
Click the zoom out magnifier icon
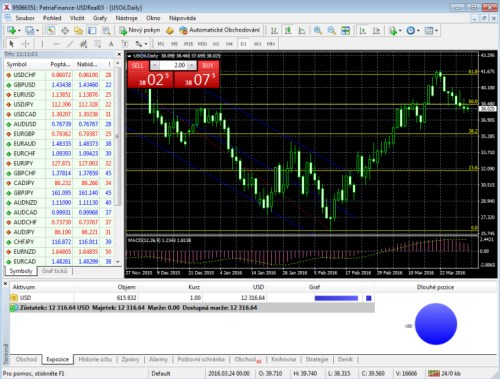click(x=331, y=31)
